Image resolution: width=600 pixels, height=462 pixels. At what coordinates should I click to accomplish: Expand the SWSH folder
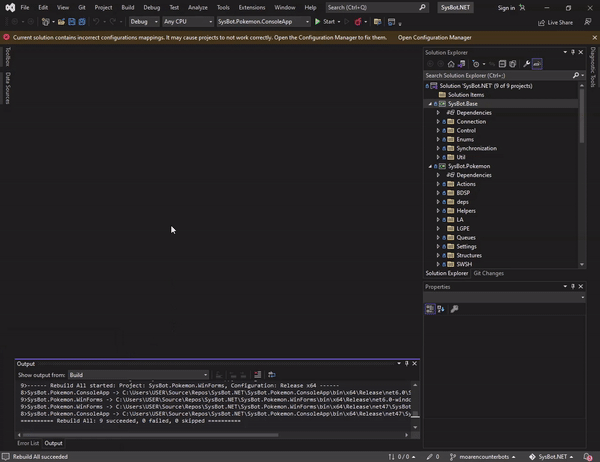(438, 264)
